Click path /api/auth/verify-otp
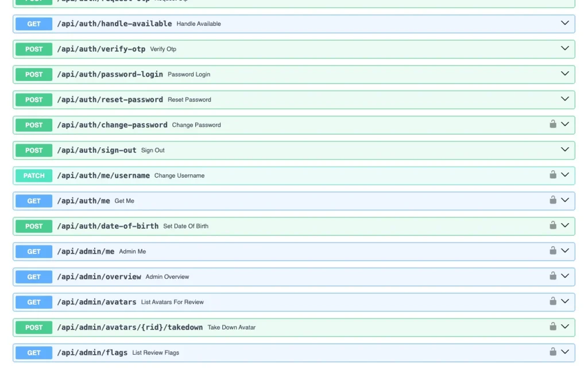The width and height of the screenshot is (588, 368). [101, 49]
